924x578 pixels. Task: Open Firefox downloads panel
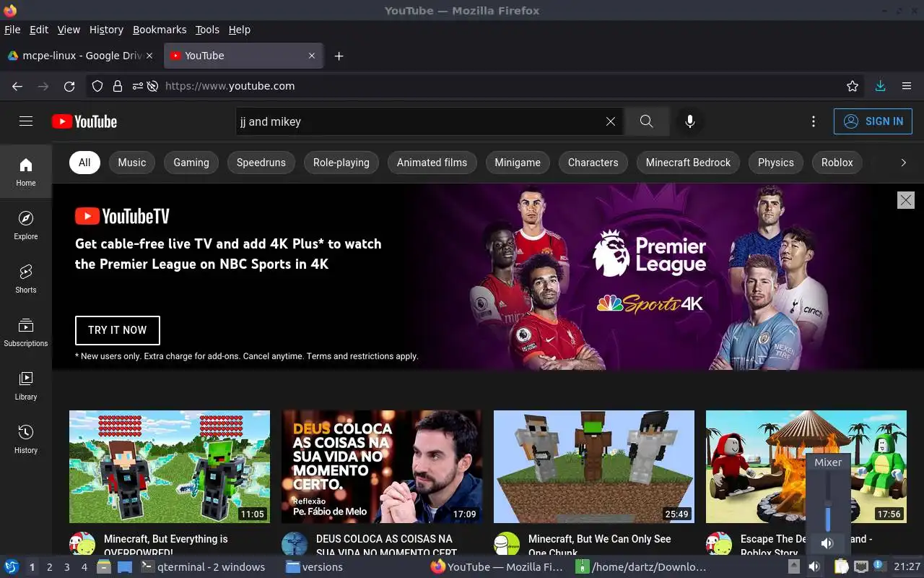tap(880, 86)
